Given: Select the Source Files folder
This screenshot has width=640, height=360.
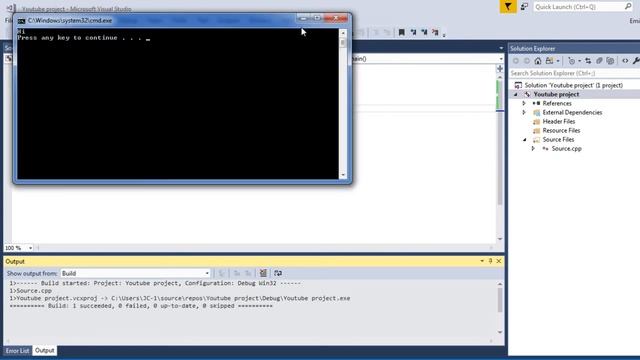Looking at the screenshot, I should click(558, 139).
